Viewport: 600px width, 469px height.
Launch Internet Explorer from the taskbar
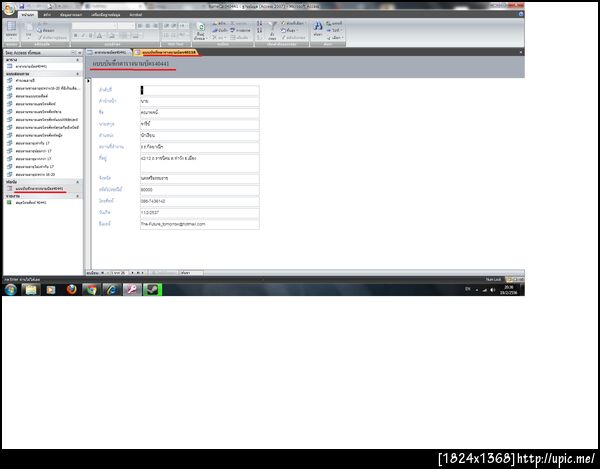click(112, 290)
